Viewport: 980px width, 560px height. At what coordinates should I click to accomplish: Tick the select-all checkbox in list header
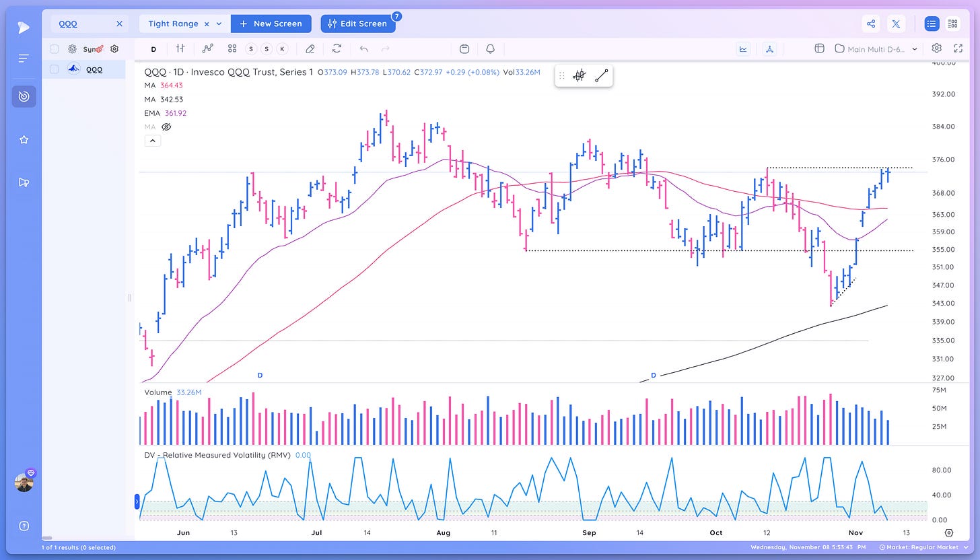pos(54,49)
